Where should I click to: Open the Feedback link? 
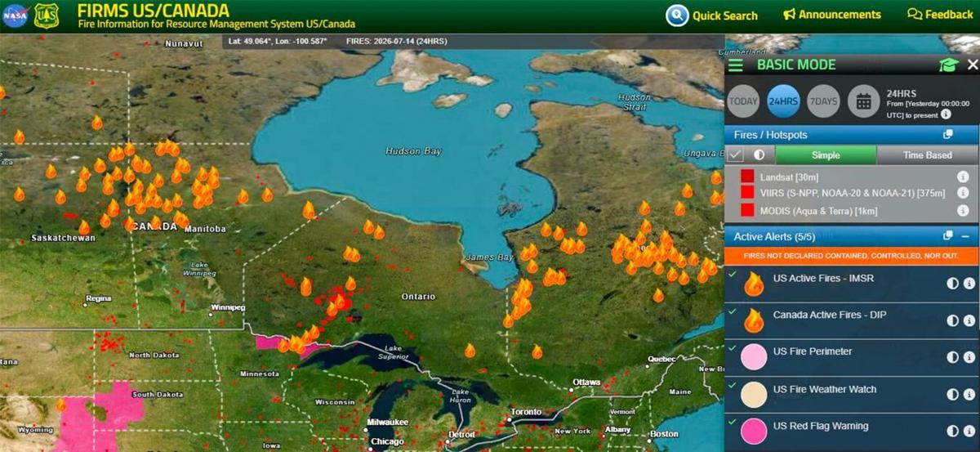[x=940, y=15]
